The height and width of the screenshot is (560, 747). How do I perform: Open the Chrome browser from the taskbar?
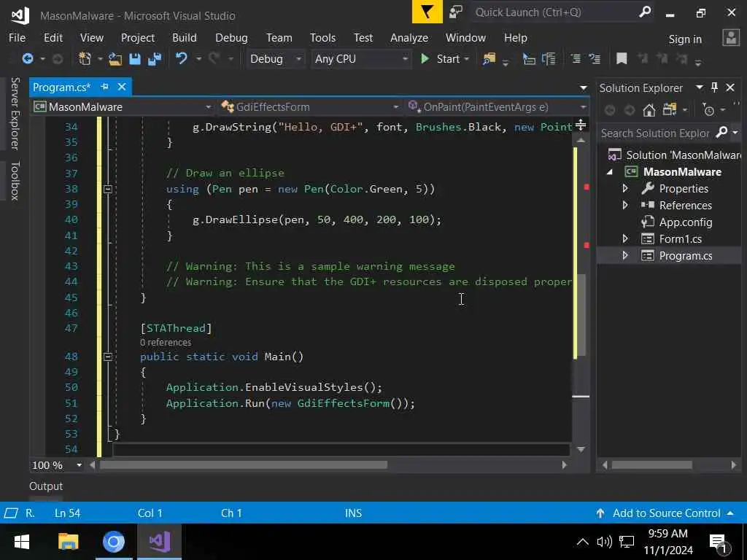click(x=113, y=542)
